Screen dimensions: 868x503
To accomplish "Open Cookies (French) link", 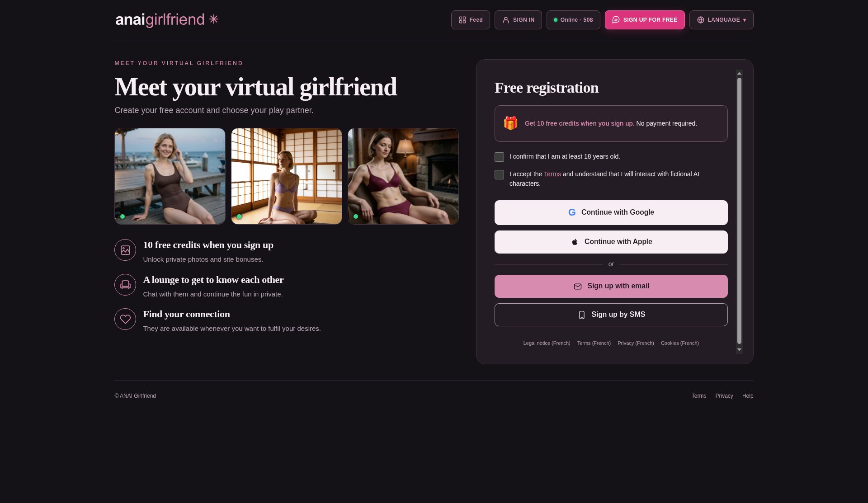I will point(679,343).
